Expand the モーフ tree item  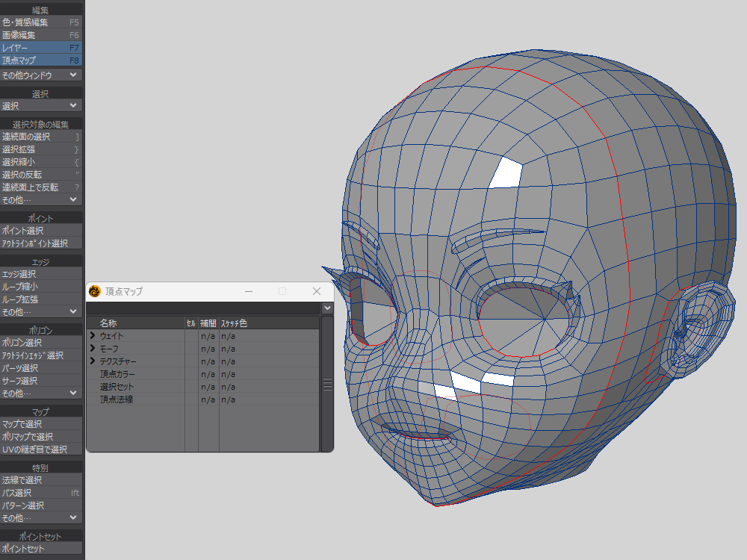tap(93, 349)
